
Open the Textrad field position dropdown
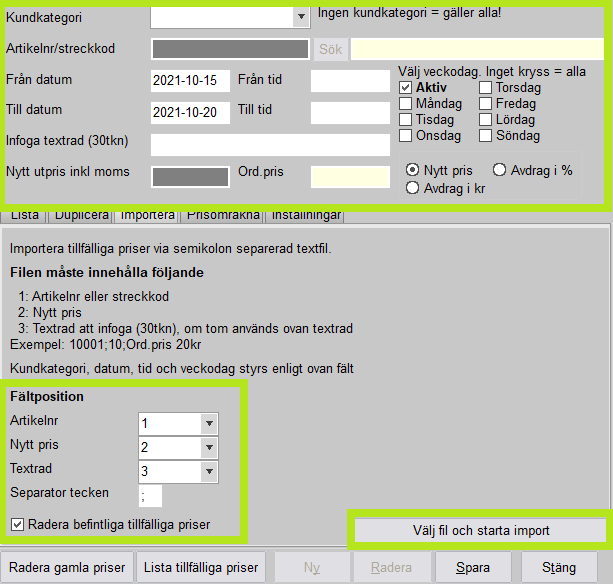point(208,471)
